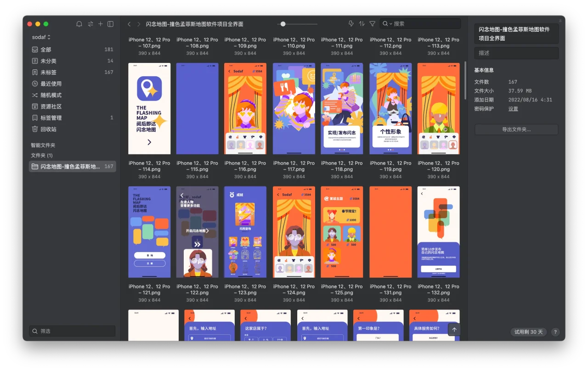Image resolution: width=588 pixels, height=371 pixels.
Task: Open the search scope dropdown
Action: tap(388, 24)
